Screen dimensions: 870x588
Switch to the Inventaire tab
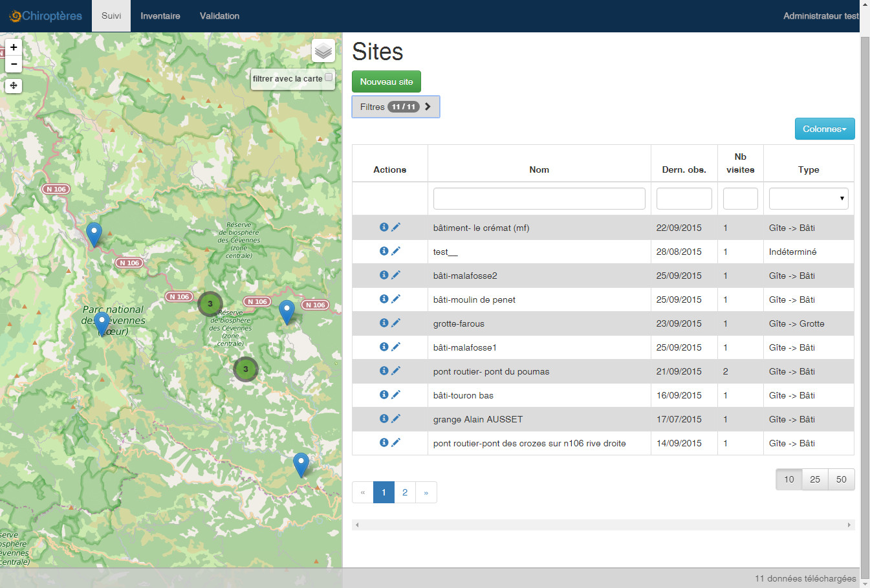(x=160, y=16)
